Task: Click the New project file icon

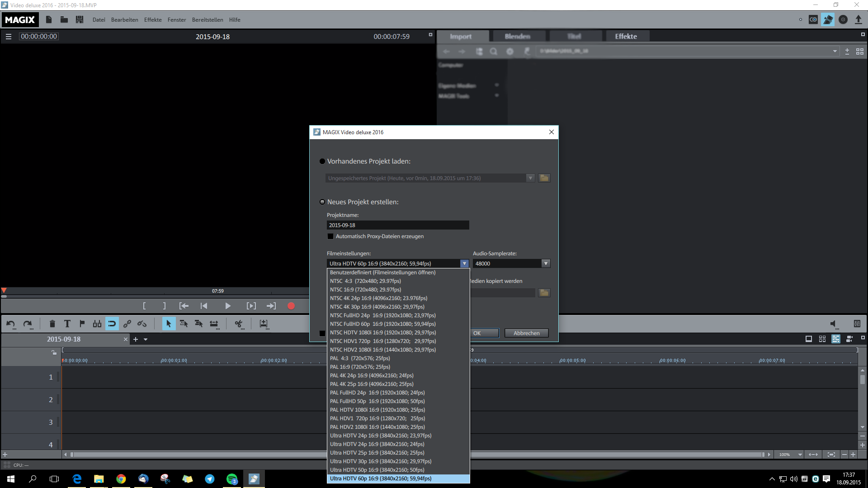Action: pyautogui.click(x=49, y=19)
